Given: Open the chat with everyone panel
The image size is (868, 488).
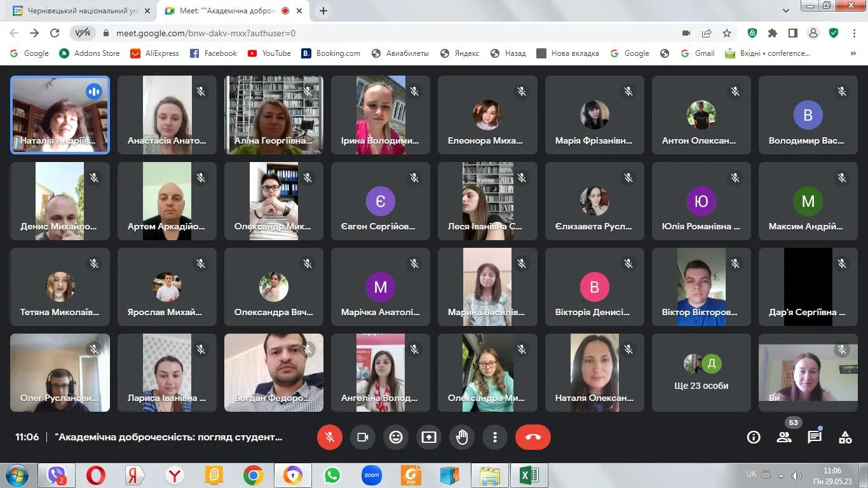Looking at the screenshot, I should click(815, 437).
